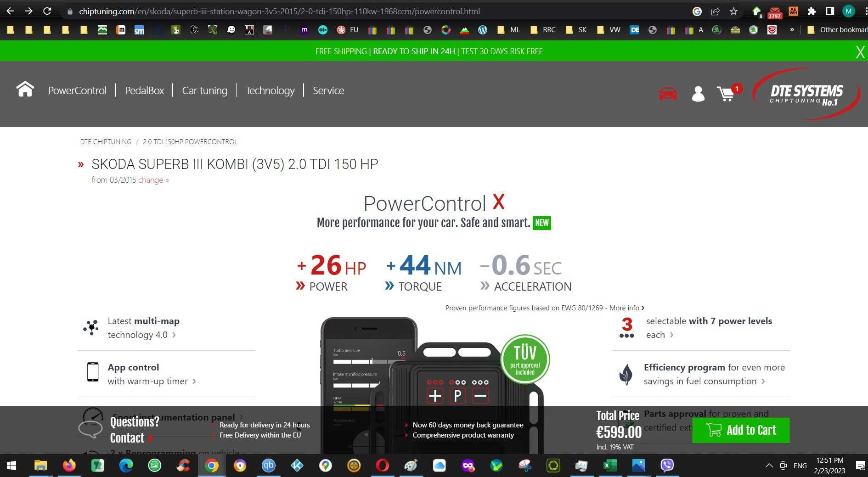Reload the page with the refresh icon
Viewport: 868px width, 477px height.
pyautogui.click(x=47, y=11)
